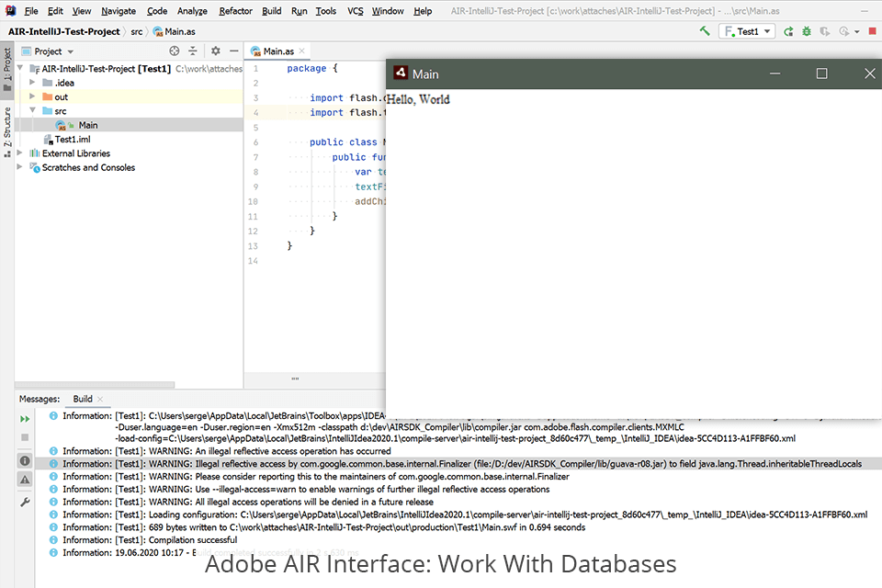882x588 pixels.
Task: Run Test1 with the green rerun icon
Action: tap(788, 31)
